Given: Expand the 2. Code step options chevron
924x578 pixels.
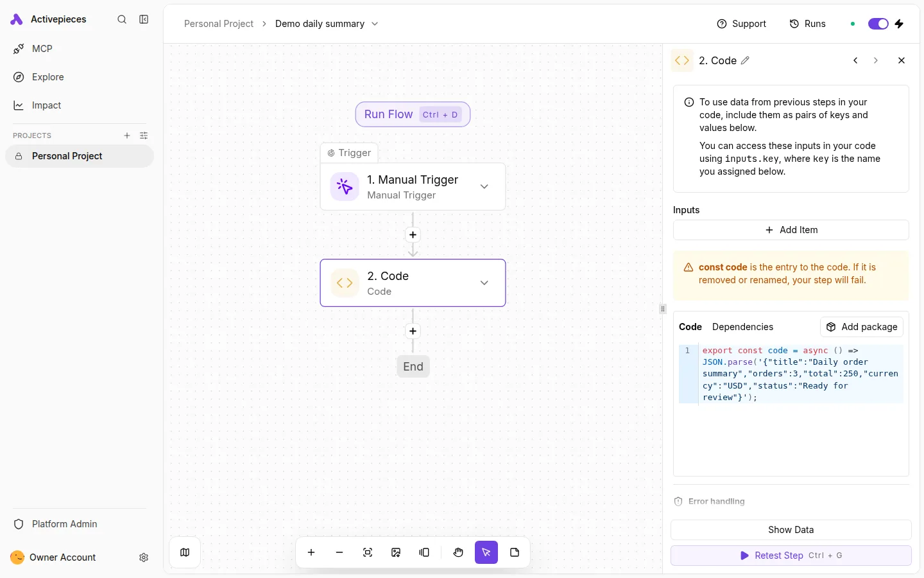Looking at the screenshot, I should point(484,283).
